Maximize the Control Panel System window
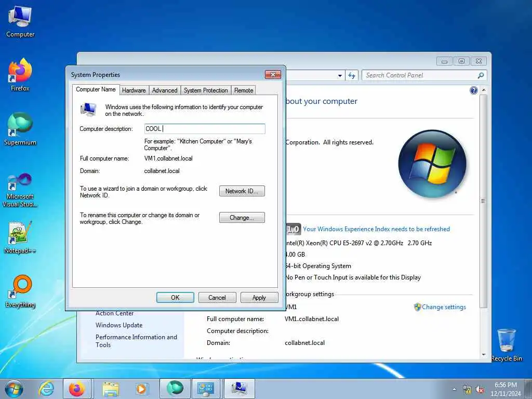Image resolution: width=532 pixels, height=399 pixels. 461,61
